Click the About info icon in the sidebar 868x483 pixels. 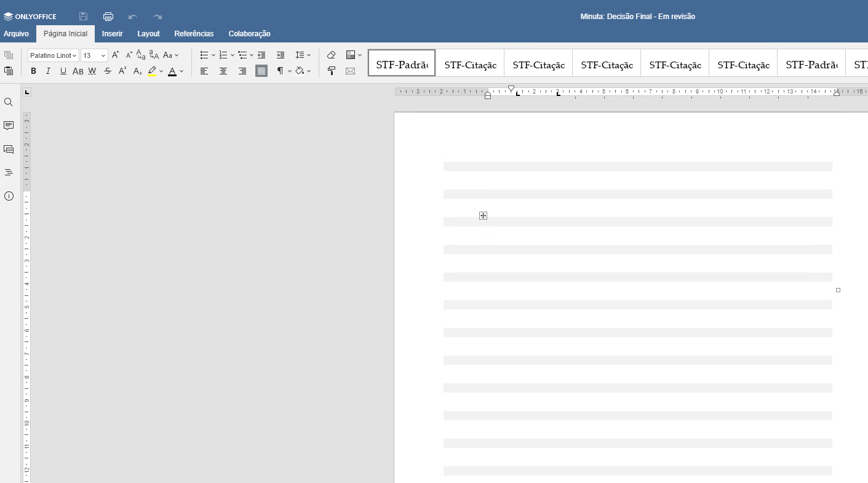pyautogui.click(x=9, y=196)
